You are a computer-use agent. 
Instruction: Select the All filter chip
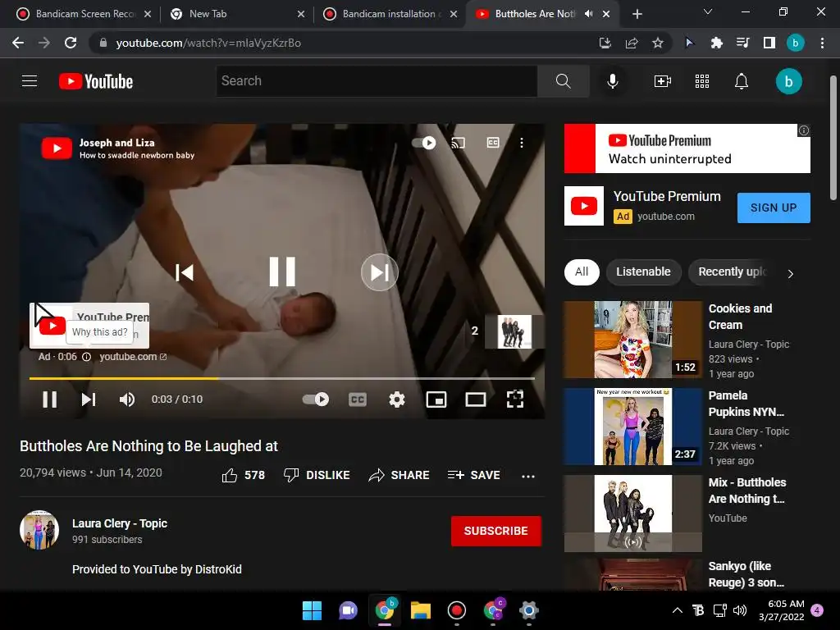(582, 272)
